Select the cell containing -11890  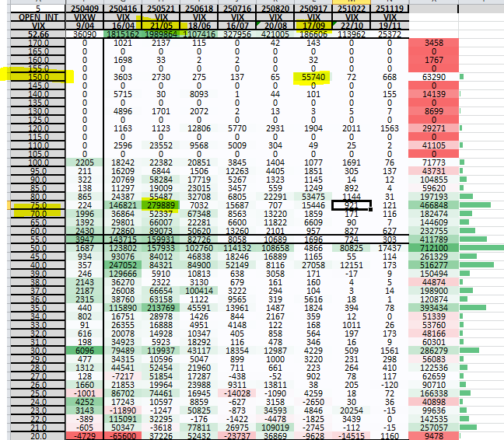click(x=123, y=410)
